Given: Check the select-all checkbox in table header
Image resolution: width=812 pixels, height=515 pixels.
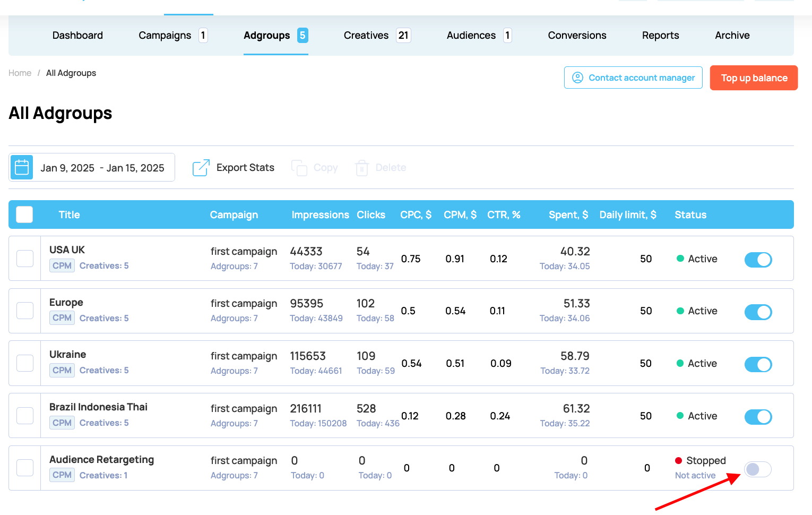Looking at the screenshot, I should point(24,214).
